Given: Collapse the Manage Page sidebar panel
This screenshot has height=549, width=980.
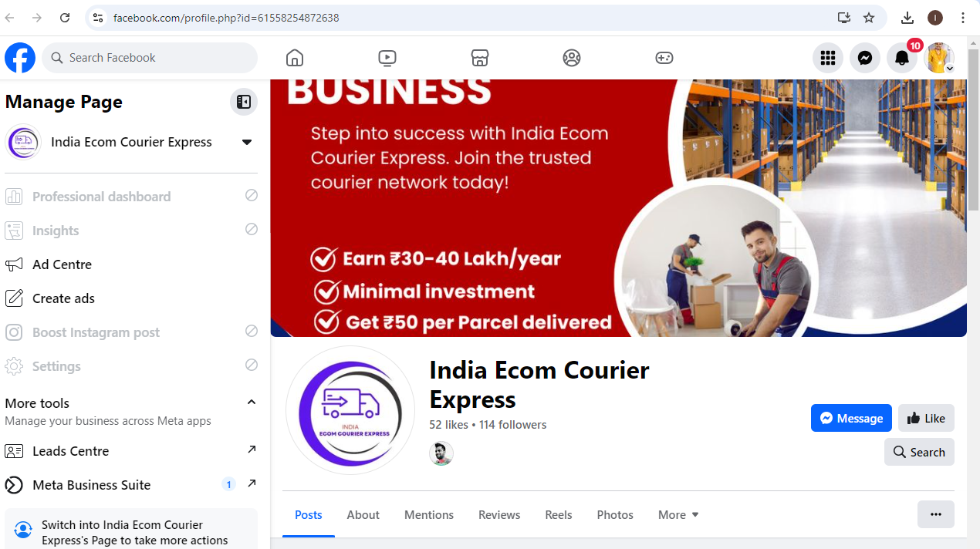Looking at the screenshot, I should [244, 102].
